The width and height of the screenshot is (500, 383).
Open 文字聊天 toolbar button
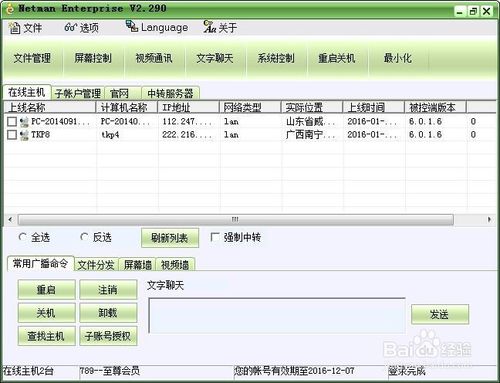click(215, 58)
